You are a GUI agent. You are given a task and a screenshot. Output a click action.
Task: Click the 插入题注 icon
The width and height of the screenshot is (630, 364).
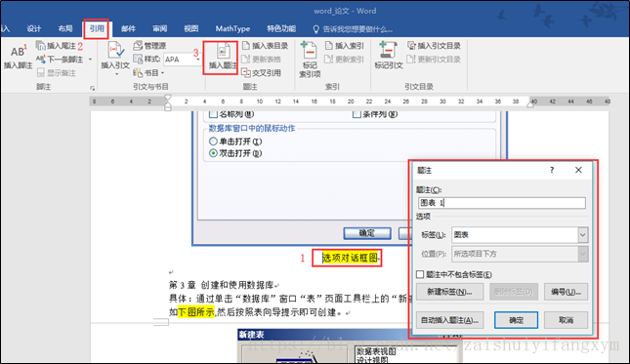(222, 57)
